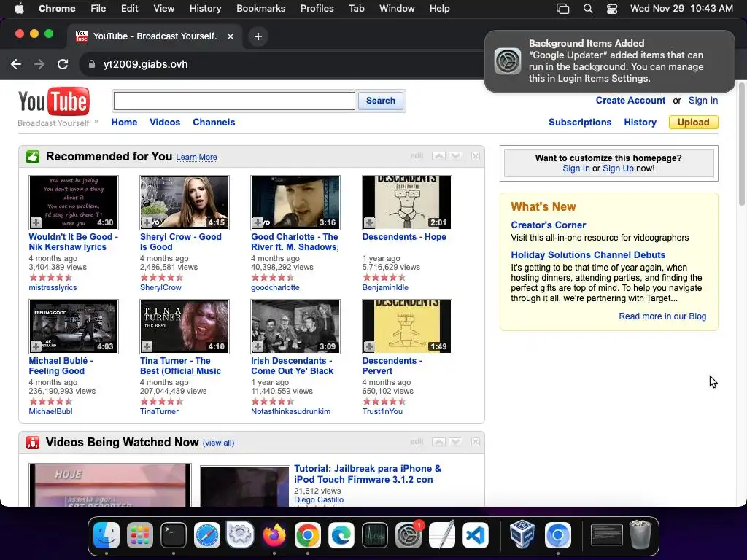
Task: Open Activity Monitor from the Dock
Action: (375, 535)
